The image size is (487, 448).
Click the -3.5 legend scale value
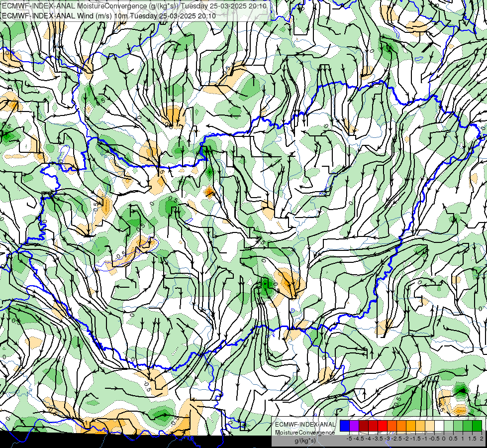pos(378,439)
